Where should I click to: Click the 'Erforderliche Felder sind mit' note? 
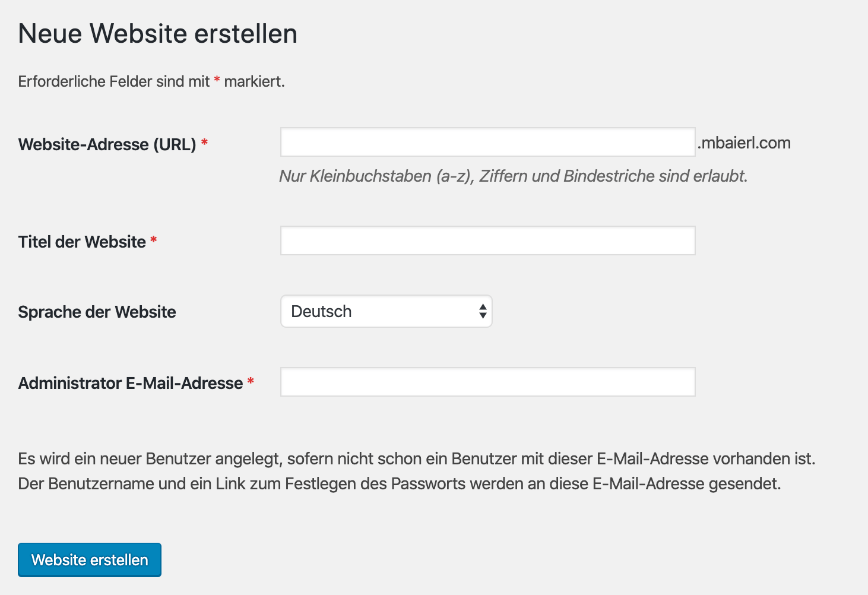151,81
